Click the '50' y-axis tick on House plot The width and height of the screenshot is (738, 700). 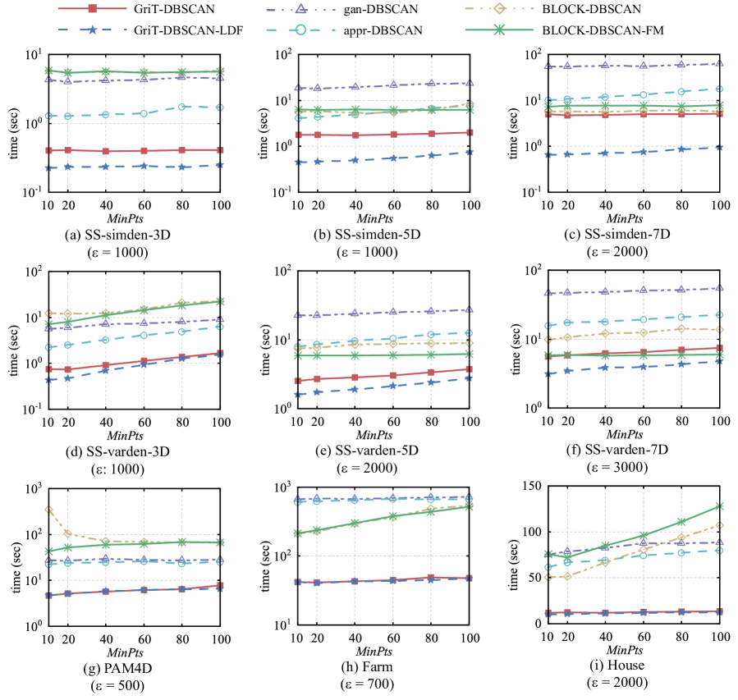click(x=535, y=578)
